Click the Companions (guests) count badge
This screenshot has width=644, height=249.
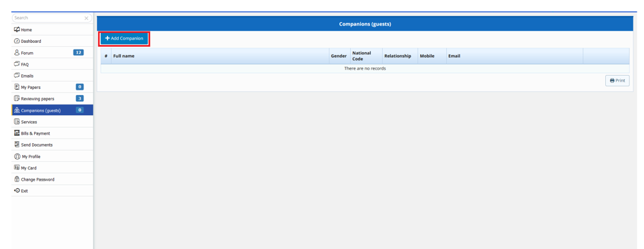[x=79, y=110]
